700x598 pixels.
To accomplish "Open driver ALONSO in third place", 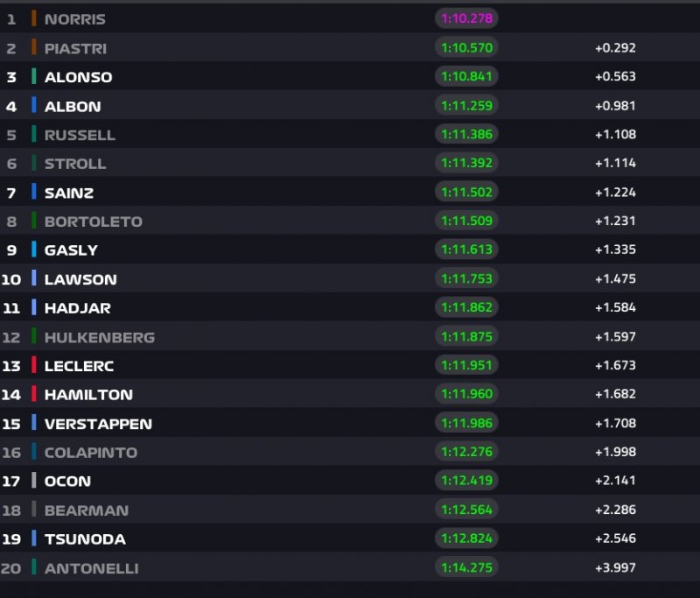I will point(78,77).
